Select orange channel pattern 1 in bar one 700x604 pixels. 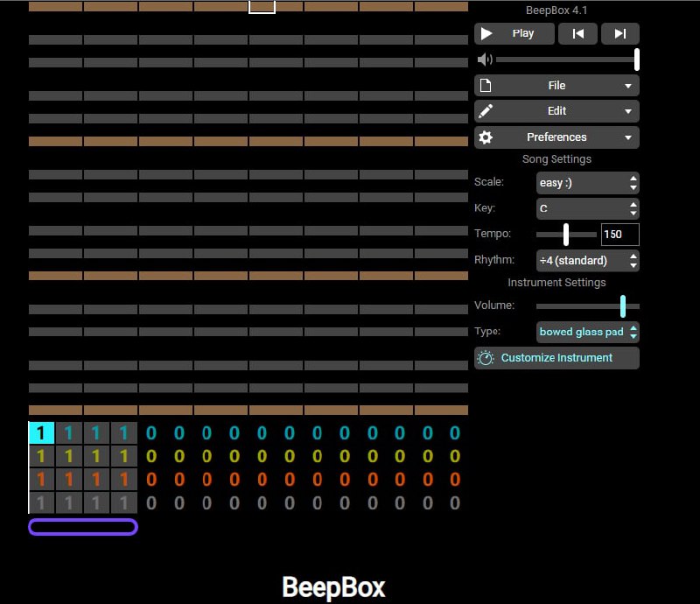41,480
